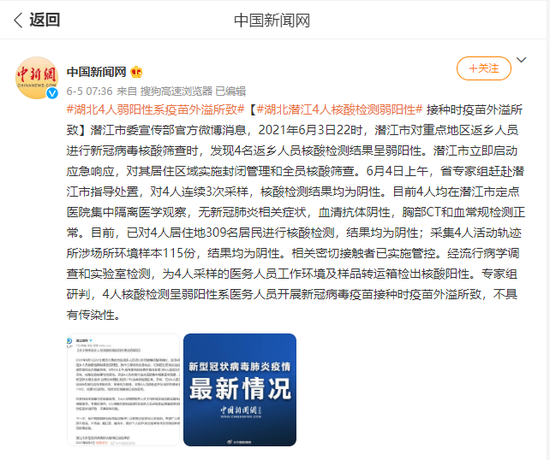Click the 中新网 logo inside blue image
Viewport: 550px width, 460px height.
[241, 411]
